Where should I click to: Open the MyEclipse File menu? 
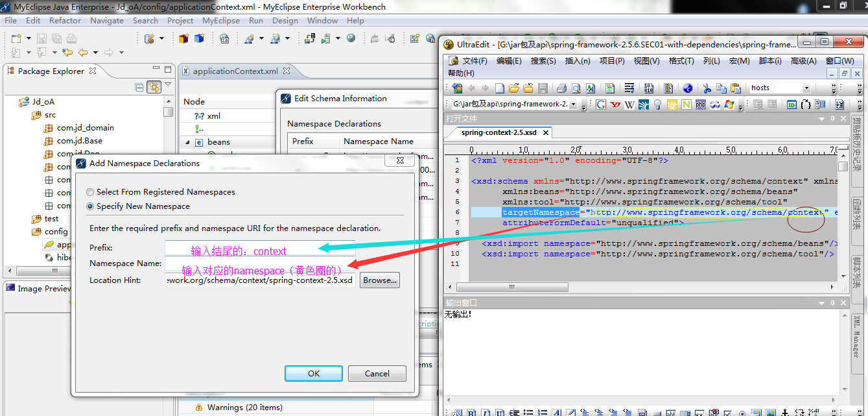point(11,20)
